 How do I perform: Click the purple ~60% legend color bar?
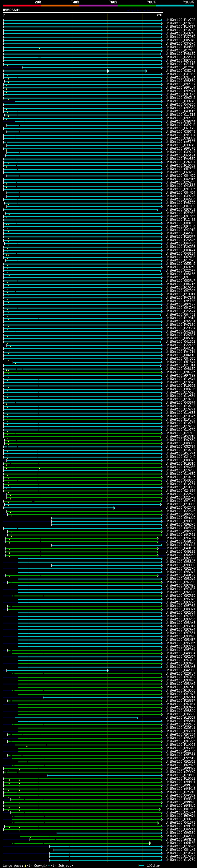pyautogui.click(x=98, y=6)
